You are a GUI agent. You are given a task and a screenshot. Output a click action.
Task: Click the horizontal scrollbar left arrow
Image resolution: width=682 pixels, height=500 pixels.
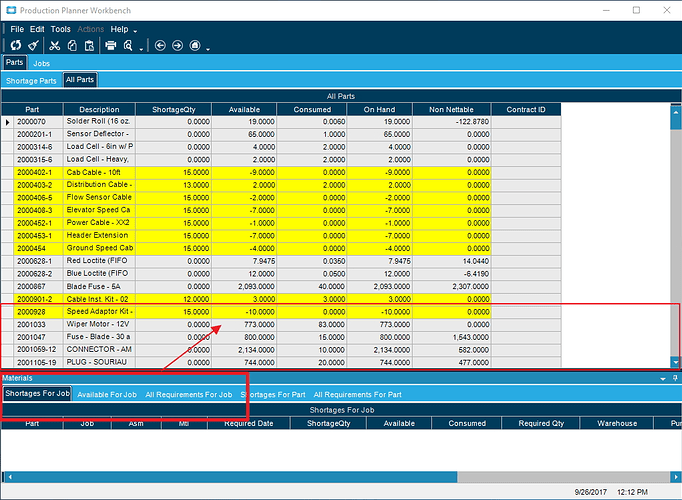tap(10, 477)
